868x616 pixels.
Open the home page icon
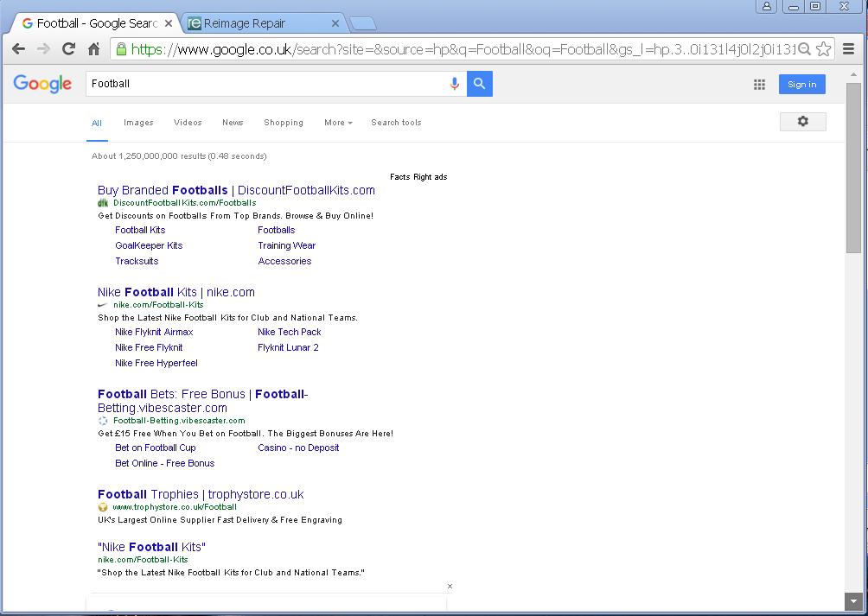tap(93, 49)
